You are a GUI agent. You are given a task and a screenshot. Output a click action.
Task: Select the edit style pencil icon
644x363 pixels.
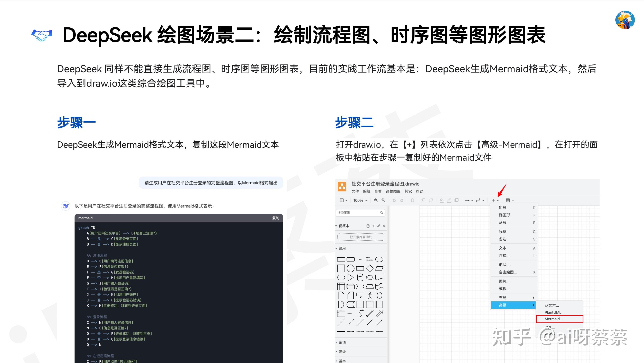[x=449, y=201]
